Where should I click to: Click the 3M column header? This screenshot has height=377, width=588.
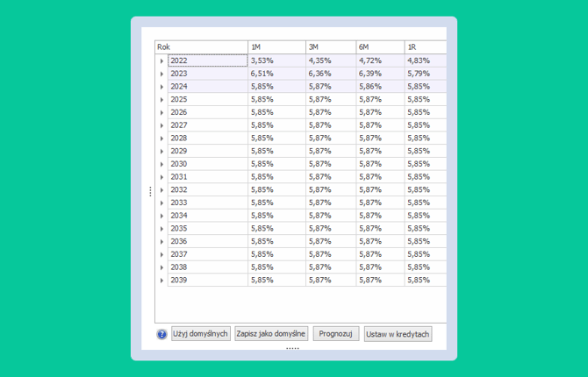pyautogui.click(x=331, y=47)
